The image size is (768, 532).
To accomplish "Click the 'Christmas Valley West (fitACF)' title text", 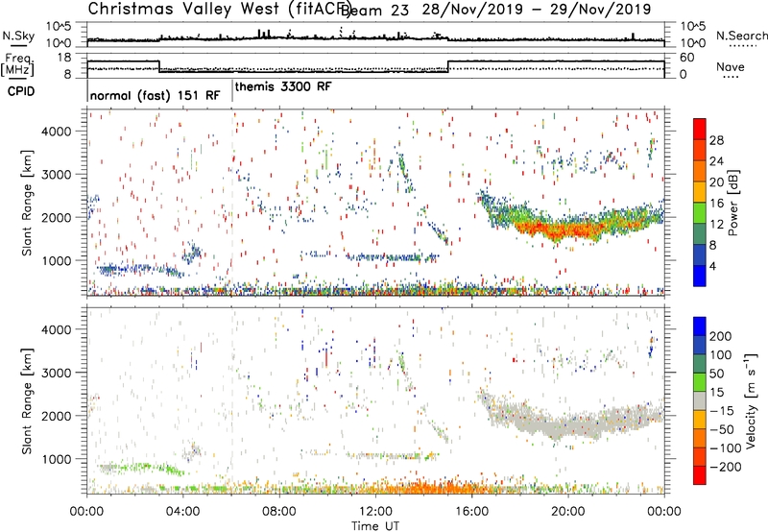I will [219, 9].
